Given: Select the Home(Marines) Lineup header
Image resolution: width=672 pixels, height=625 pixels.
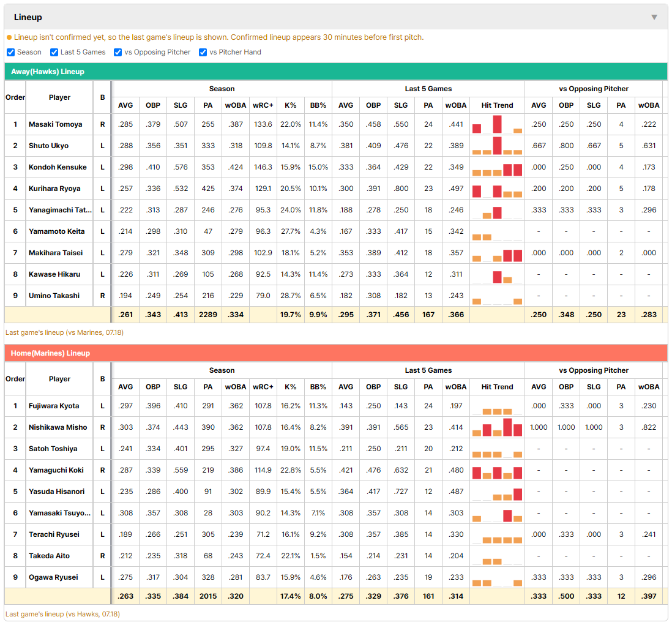Looking at the screenshot, I should click(x=336, y=353).
